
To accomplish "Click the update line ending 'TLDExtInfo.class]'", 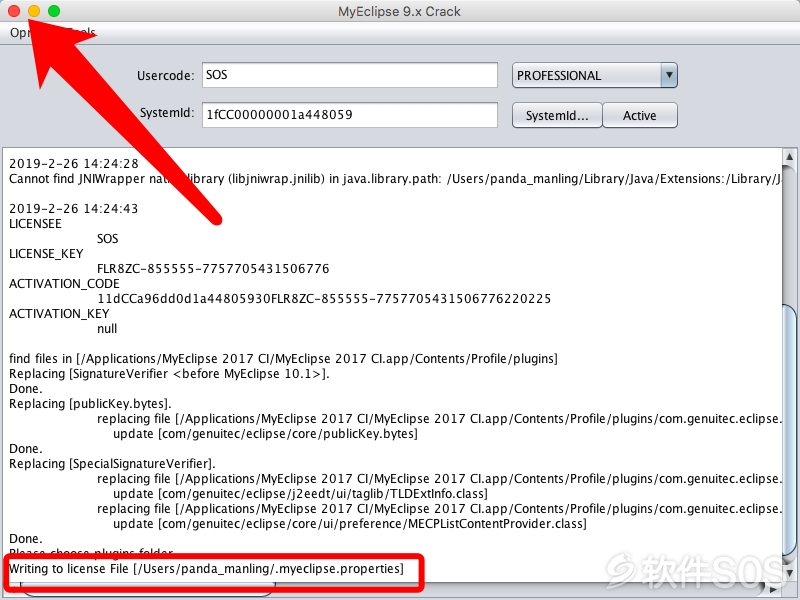I will click(300, 494).
